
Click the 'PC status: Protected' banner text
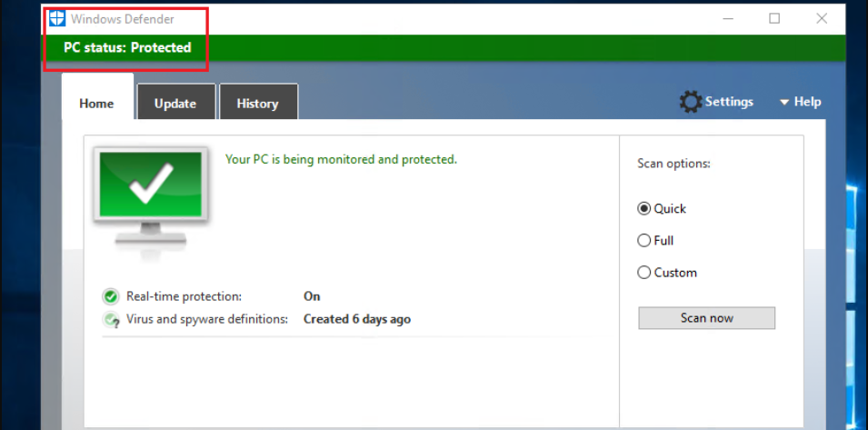click(127, 47)
